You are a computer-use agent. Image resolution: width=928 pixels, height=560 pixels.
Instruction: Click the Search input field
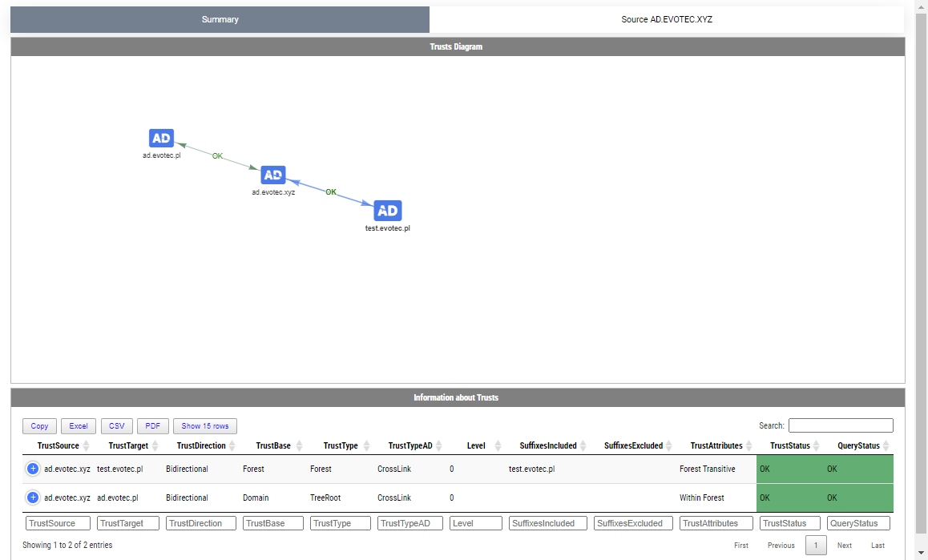click(x=840, y=425)
